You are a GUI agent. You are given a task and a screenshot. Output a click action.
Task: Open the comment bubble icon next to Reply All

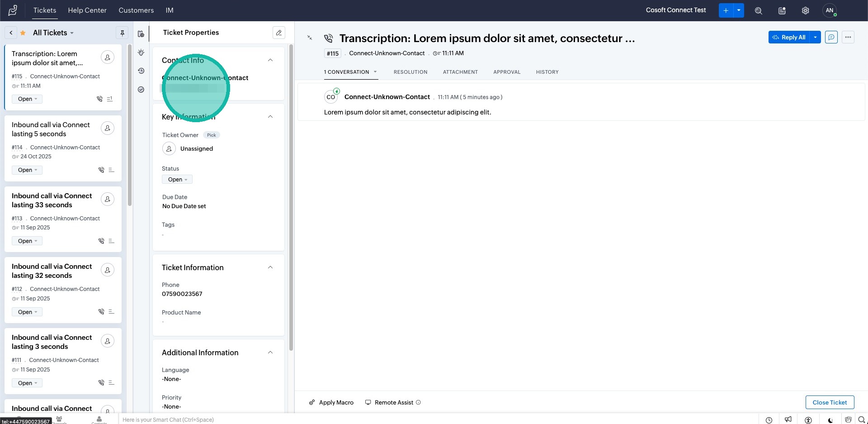pos(831,37)
